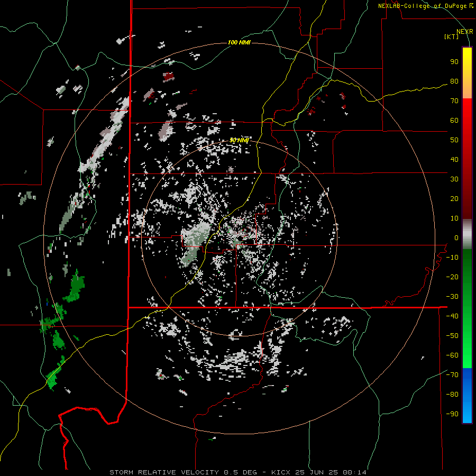Click the -10 value on the velocity scale

[452, 258]
